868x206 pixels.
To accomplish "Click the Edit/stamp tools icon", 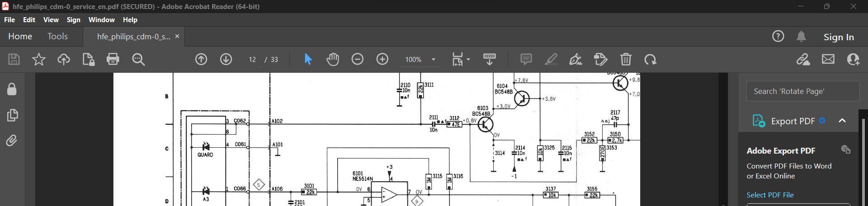I will pos(600,59).
